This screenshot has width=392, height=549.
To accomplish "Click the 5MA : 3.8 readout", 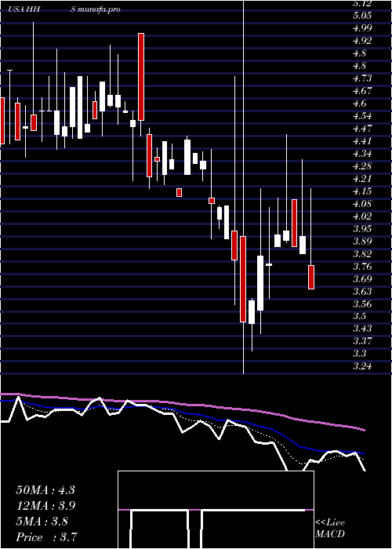I will point(42,522).
